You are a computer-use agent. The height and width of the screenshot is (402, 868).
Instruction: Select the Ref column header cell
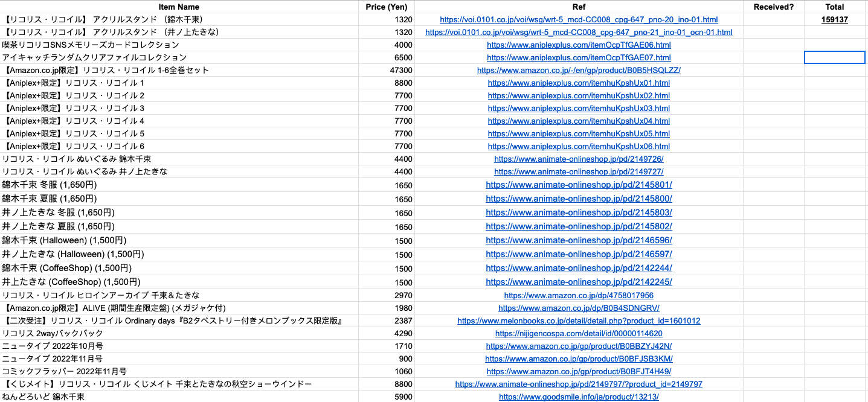click(579, 7)
